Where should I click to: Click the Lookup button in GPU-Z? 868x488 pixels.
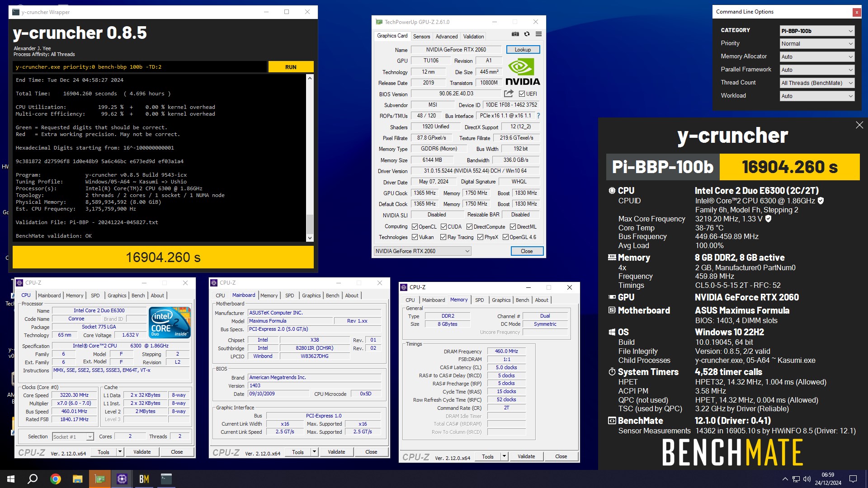[x=523, y=50]
